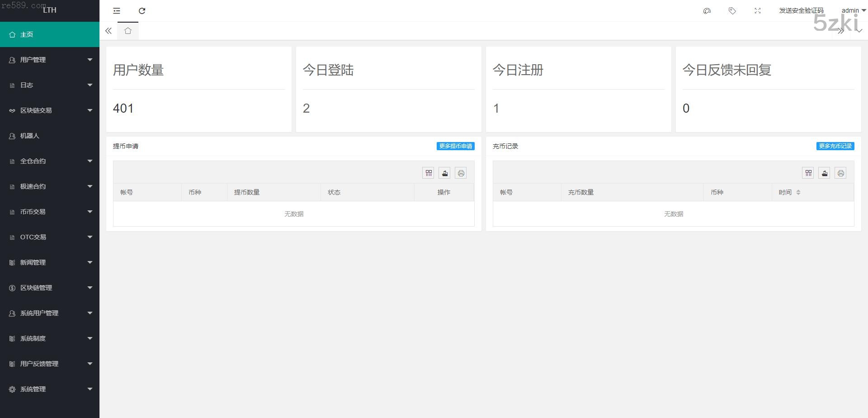This screenshot has height=418, width=868.
Task: Click the 更多提币申请 button
Action: point(455,146)
